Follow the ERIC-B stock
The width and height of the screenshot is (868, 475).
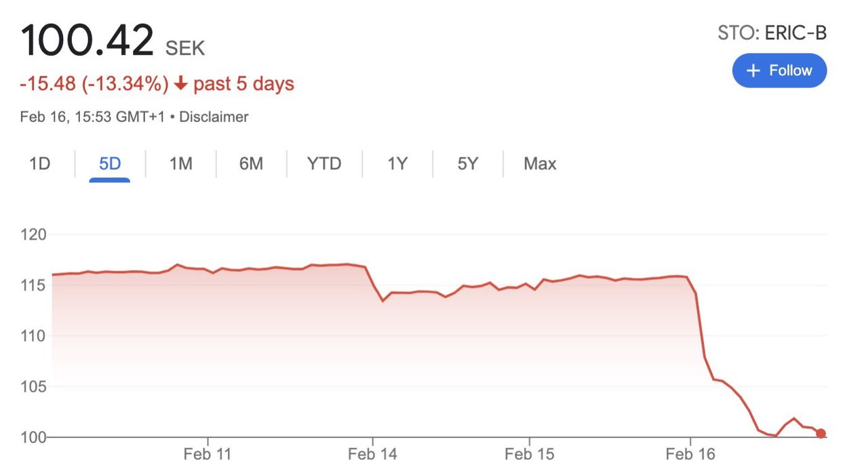click(779, 71)
